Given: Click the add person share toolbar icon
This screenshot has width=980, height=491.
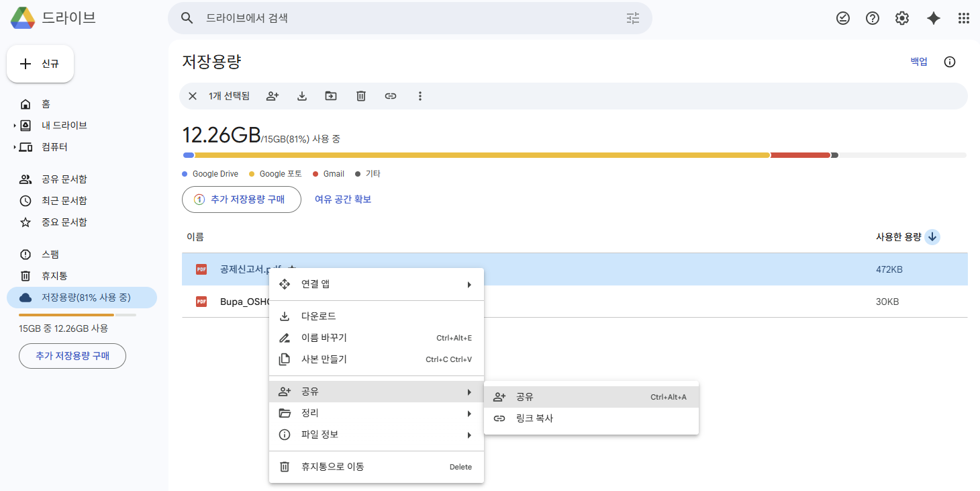Looking at the screenshot, I should [273, 96].
